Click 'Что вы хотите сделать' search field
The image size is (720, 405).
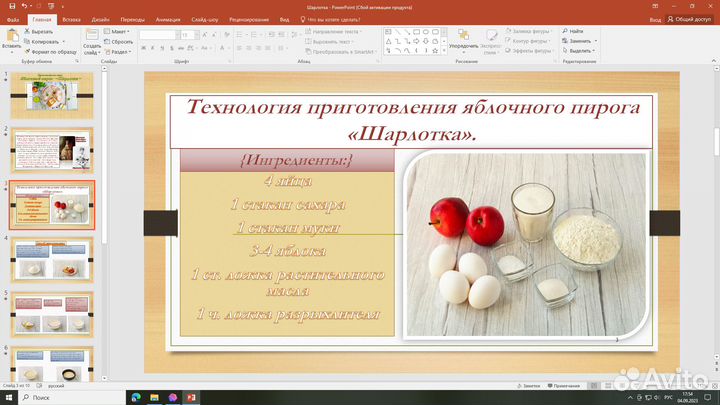point(331,20)
